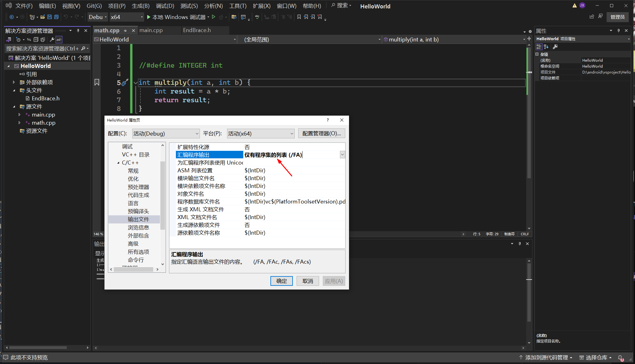The height and width of the screenshot is (364, 635).
Task: Click the 配置管理器(O)... button
Action: tap(321, 134)
